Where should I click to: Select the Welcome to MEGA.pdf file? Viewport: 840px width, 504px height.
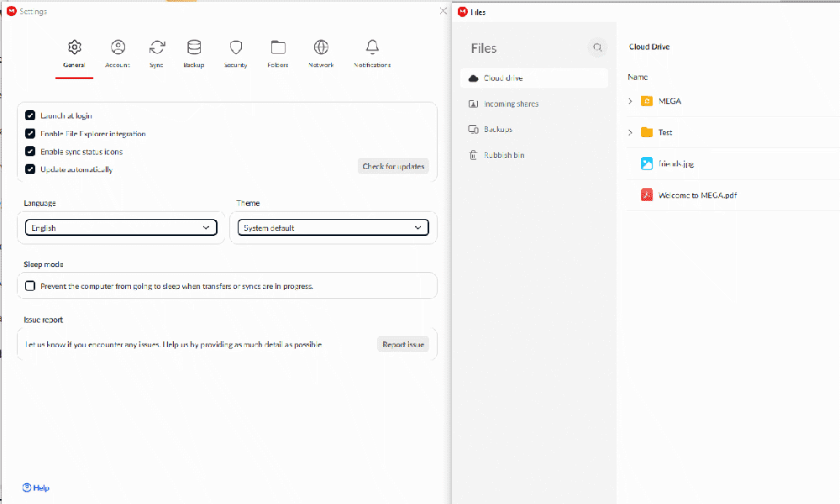pyautogui.click(x=697, y=196)
